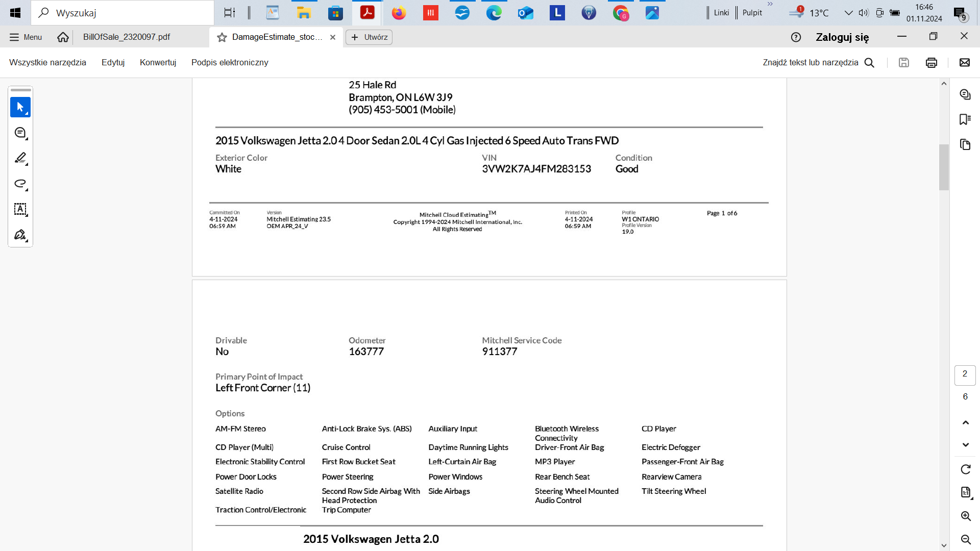The image size is (980, 551).
Task: Click scrollbar down arrow
Action: (x=944, y=545)
